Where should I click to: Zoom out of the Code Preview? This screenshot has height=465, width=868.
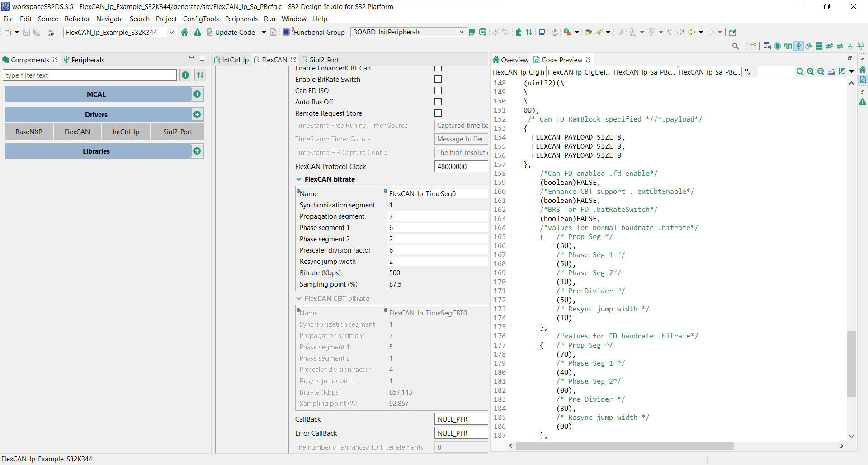point(821,71)
